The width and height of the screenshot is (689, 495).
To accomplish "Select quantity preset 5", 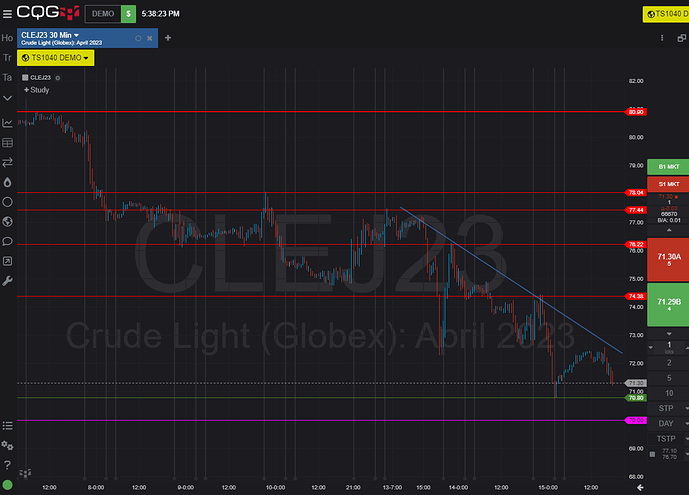I will (x=669, y=378).
